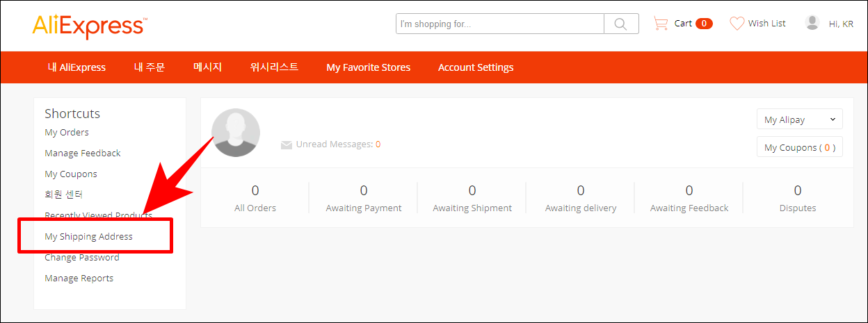Open Manage Reports shortcut
Screen dimensions: 868x323
click(x=79, y=278)
